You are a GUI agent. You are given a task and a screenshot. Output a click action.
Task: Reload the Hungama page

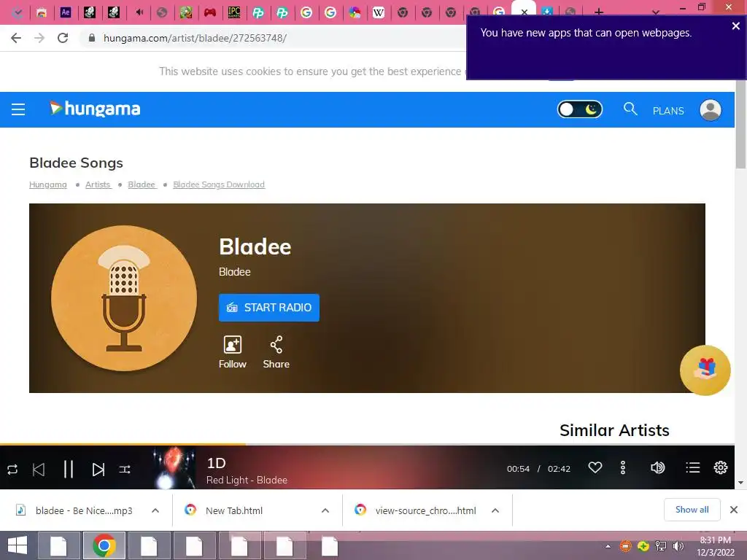point(63,38)
